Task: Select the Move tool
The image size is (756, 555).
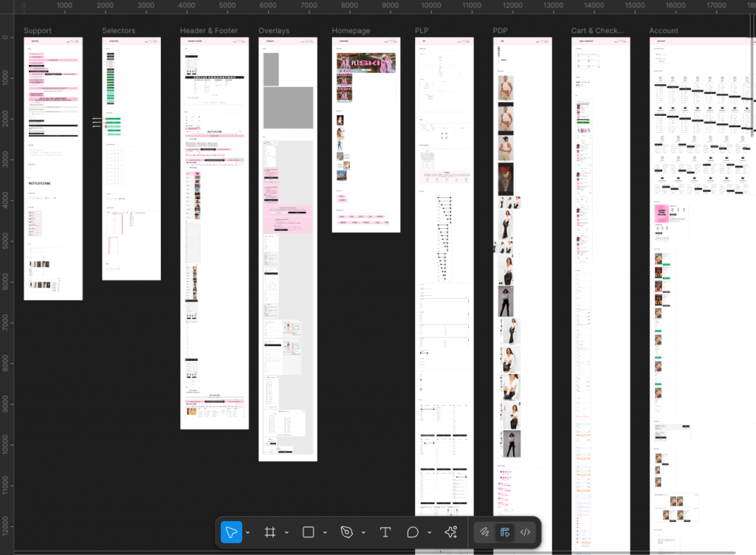Action: [231, 532]
